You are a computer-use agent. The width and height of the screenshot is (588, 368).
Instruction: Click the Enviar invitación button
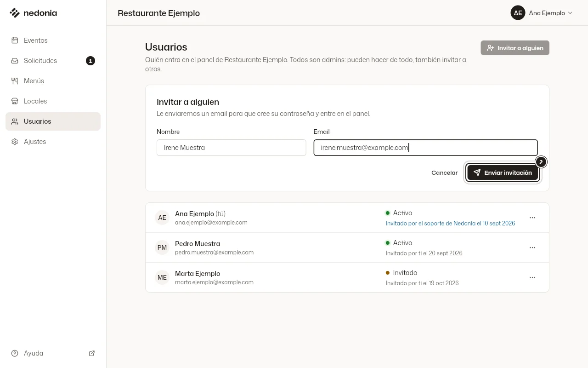point(503,172)
